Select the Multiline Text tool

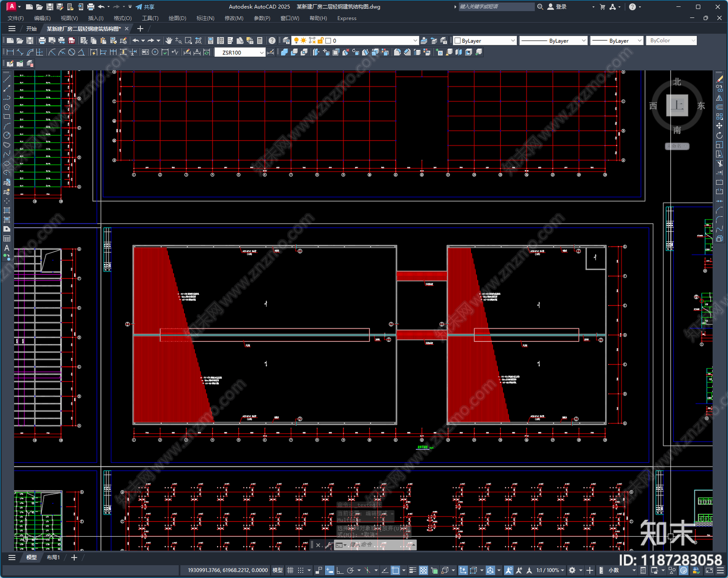tap(7, 248)
